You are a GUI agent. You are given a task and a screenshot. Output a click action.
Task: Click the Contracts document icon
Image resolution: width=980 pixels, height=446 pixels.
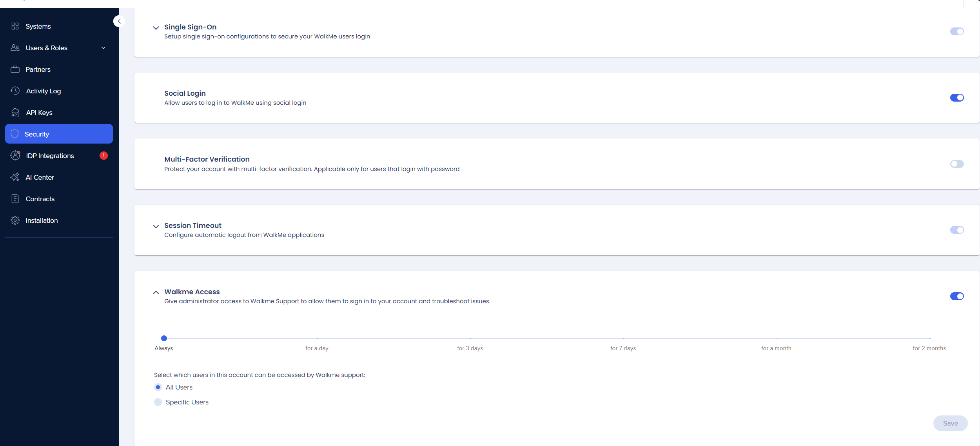point(15,199)
